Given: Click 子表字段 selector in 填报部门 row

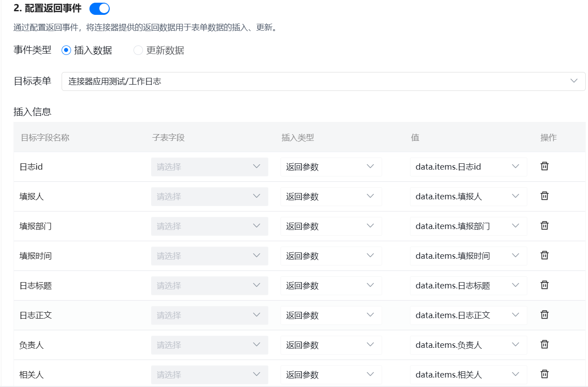Looking at the screenshot, I should (209, 226).
